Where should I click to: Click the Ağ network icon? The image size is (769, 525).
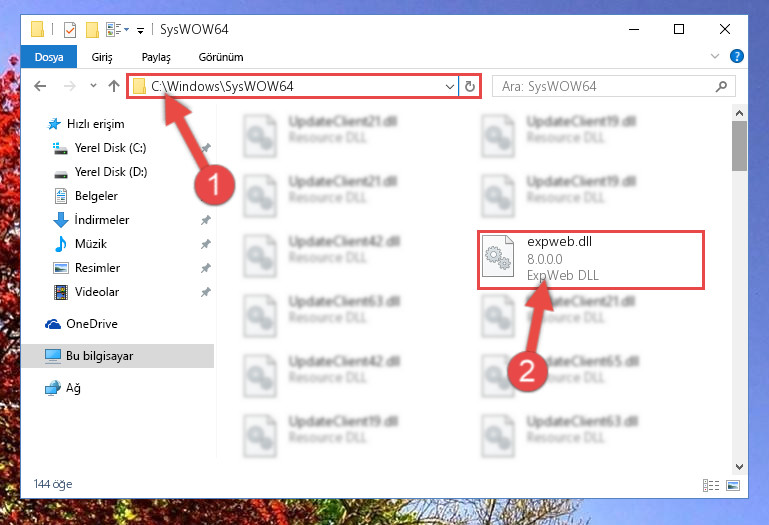click(x=52, y=388)
